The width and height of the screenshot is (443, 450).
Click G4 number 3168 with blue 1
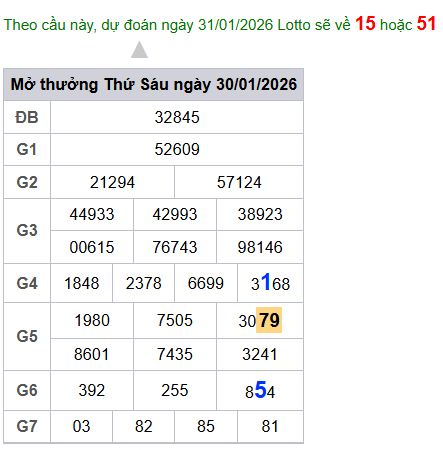(x=270, y=283)
